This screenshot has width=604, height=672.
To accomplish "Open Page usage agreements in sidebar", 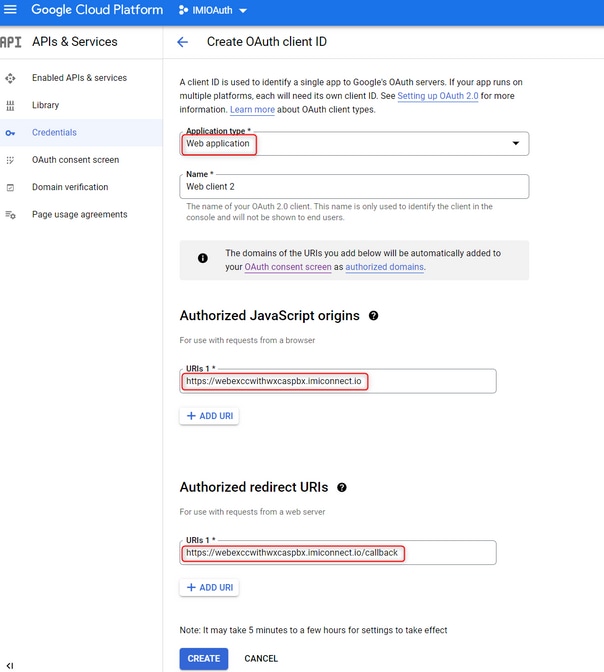I will pyautogui.click(x=79, y=215).
